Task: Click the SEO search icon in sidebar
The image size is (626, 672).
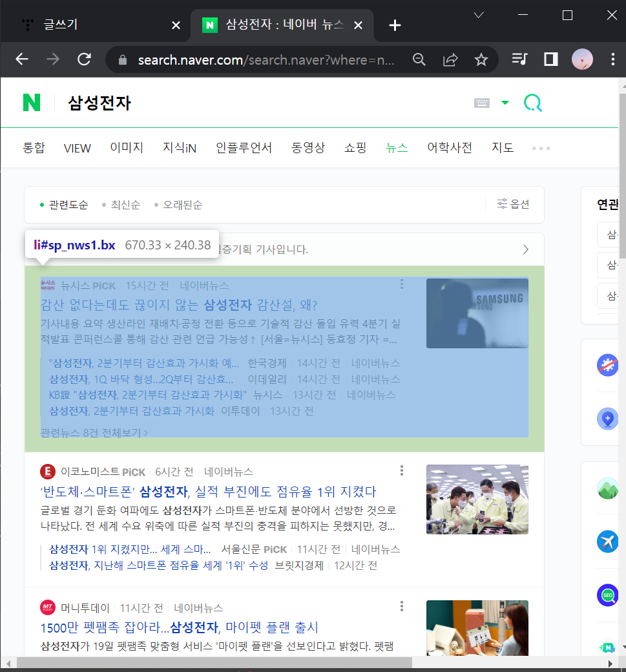Action: pyautogui.click(x=607, y=595)
